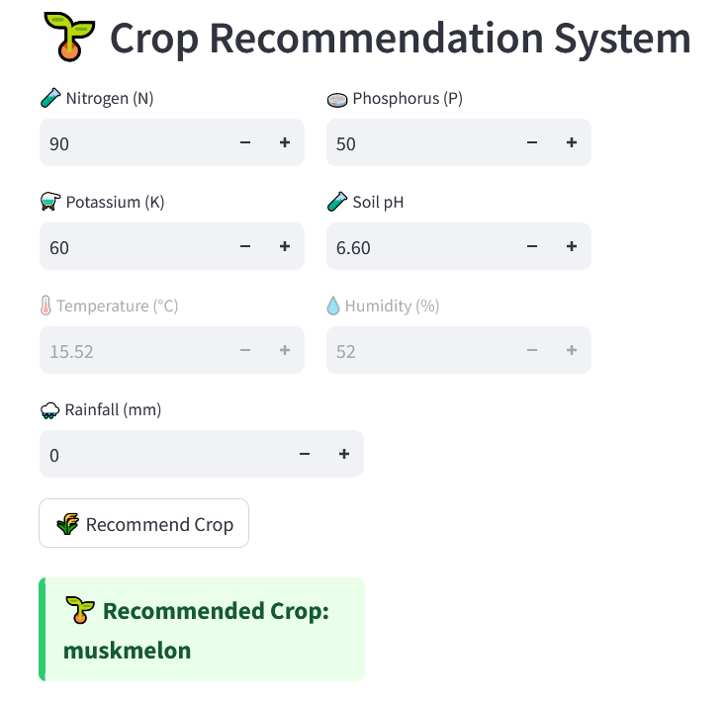
Task: Click into the Phosphorus number field
Action: tap(415, 143)
